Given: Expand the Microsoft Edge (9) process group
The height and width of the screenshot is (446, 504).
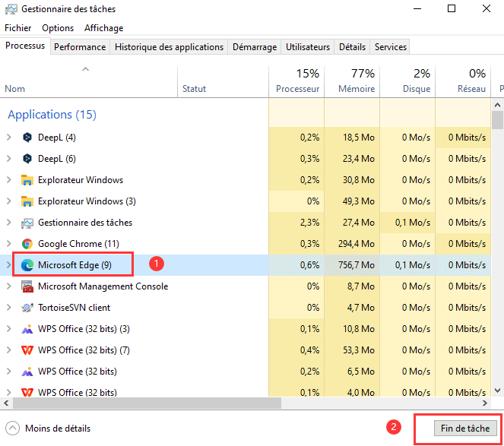Looking at the screenshot, I should [9, 265].
